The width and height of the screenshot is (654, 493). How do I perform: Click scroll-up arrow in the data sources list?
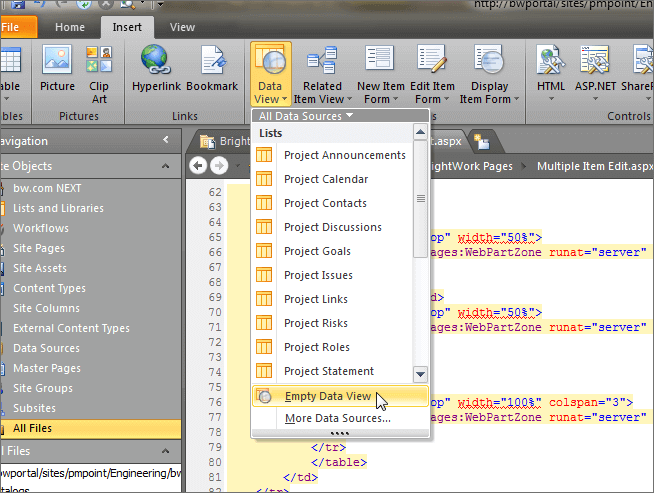click(x=420, y=132)
